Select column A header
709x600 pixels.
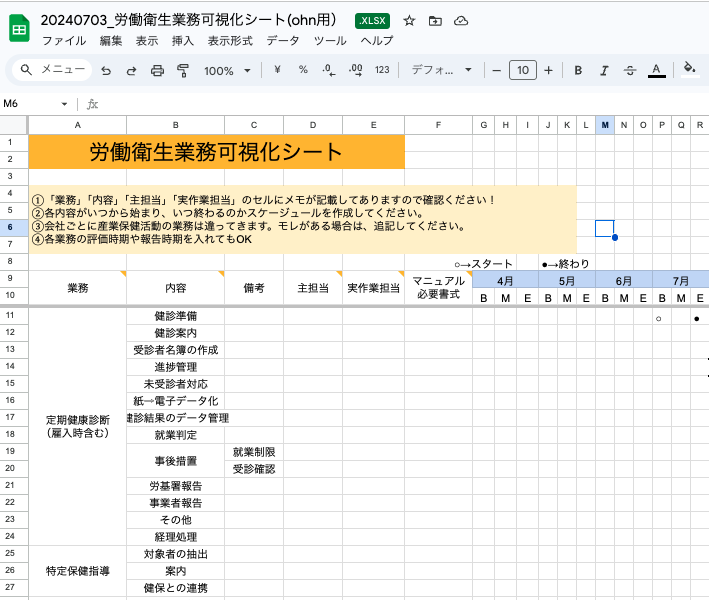click(78, 125)
